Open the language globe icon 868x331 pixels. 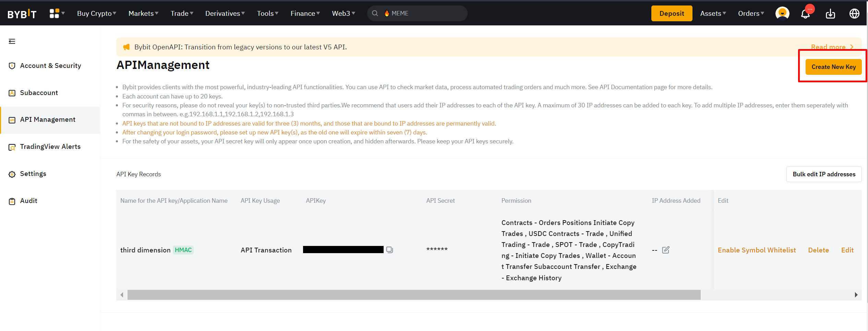click(854, 13)
